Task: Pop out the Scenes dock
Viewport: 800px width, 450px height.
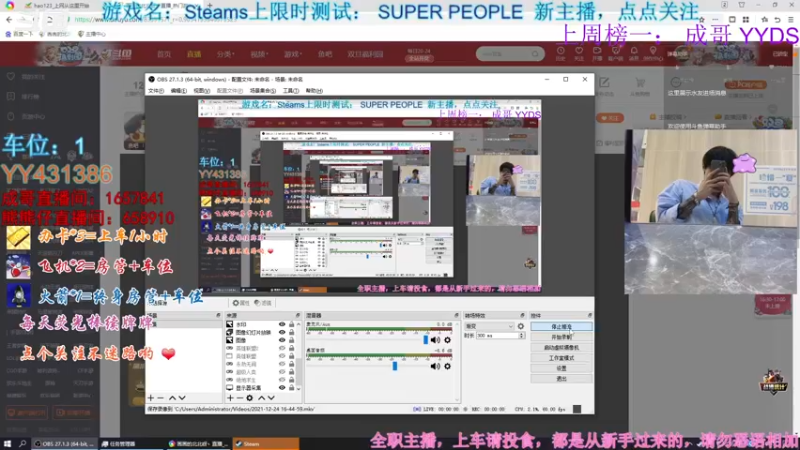Action: click(x=218, y=315)
